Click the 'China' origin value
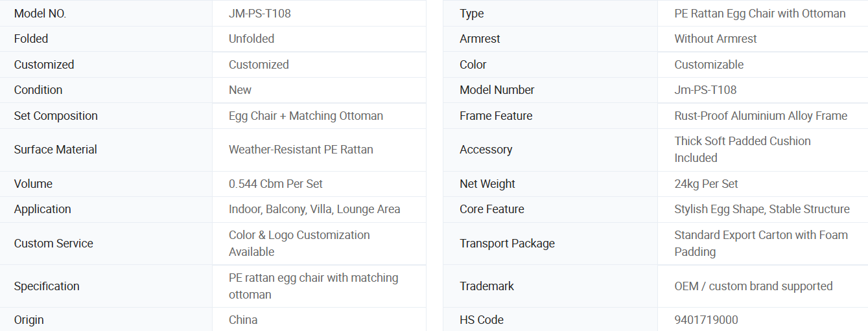Image resolution: width=868 pixels, height=331 pixels. tap(243, 320)
